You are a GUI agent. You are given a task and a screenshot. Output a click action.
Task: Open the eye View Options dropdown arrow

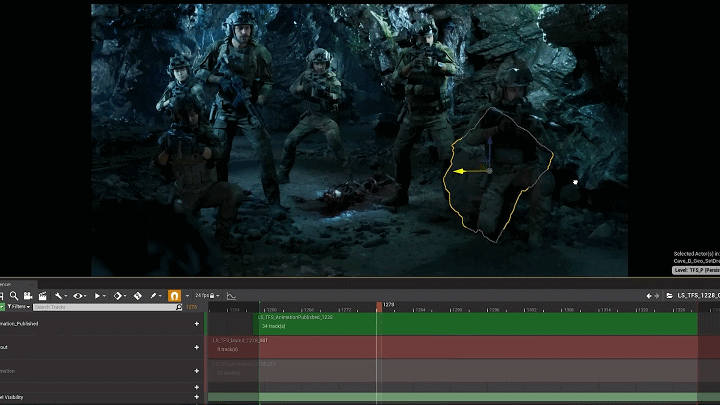pyautogui.click(x=85, y=296)
